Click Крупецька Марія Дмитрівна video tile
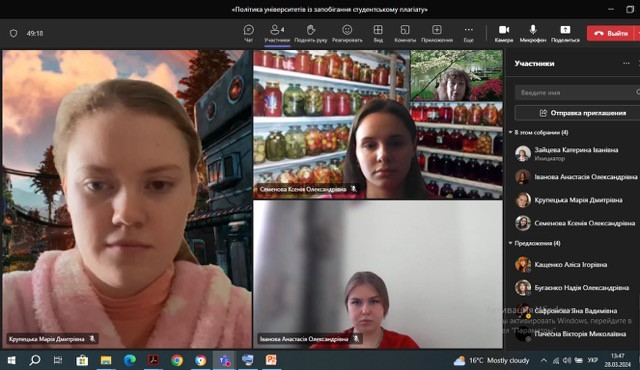 coord(127,199)
